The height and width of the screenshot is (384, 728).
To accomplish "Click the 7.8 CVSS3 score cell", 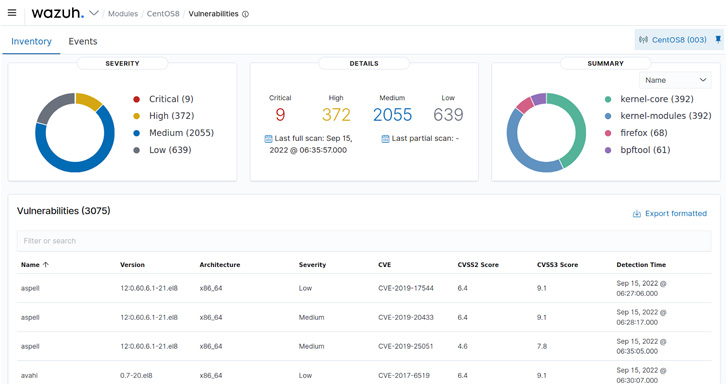I will (542, 346).
